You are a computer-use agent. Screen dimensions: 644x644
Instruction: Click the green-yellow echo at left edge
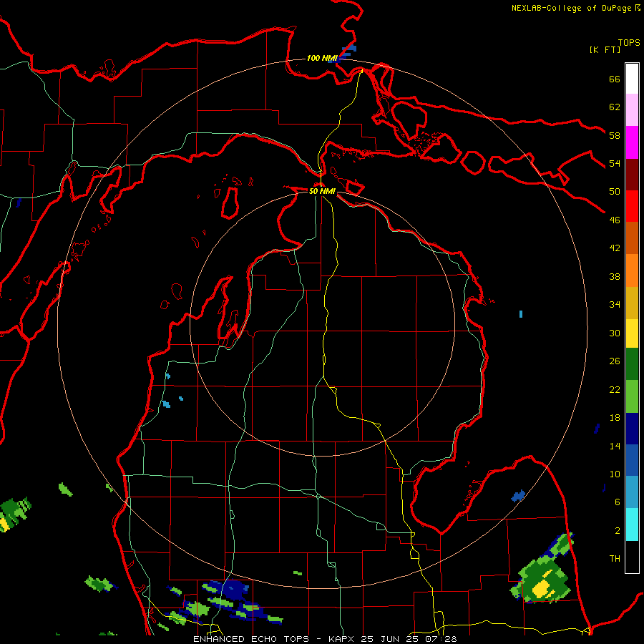[x=14, y=513]
